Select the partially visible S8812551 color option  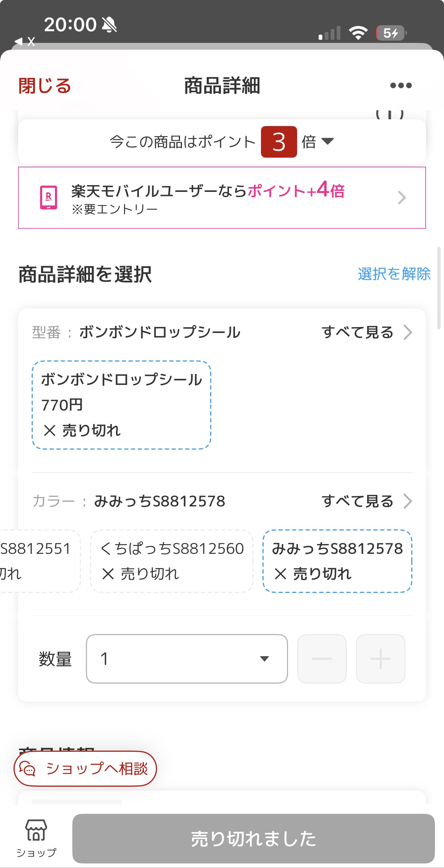tap(38, 561)
